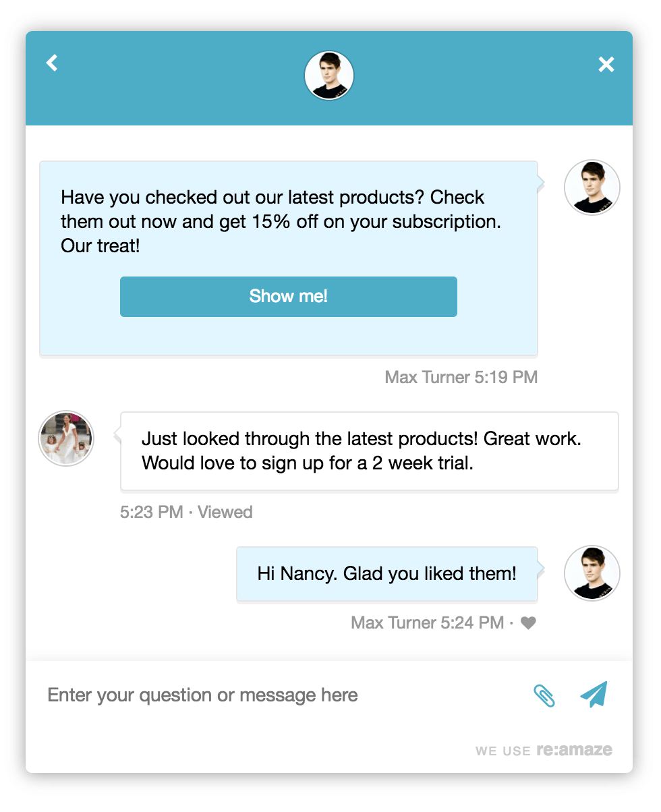
Task: Focus the question or message input field
Action: pyautogui.click(x=270, y=695)
